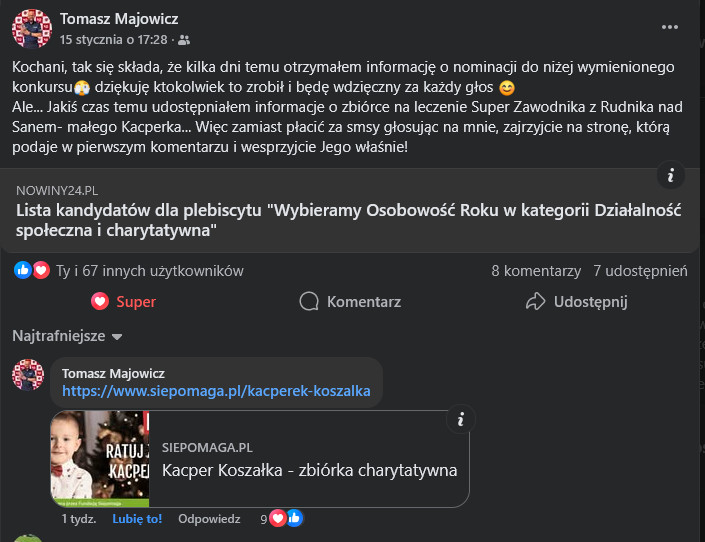705x542 pixels.
Task: Open the siepomaga.pl/kacperek-koszalka link
Action: click(x=216, y=391)
